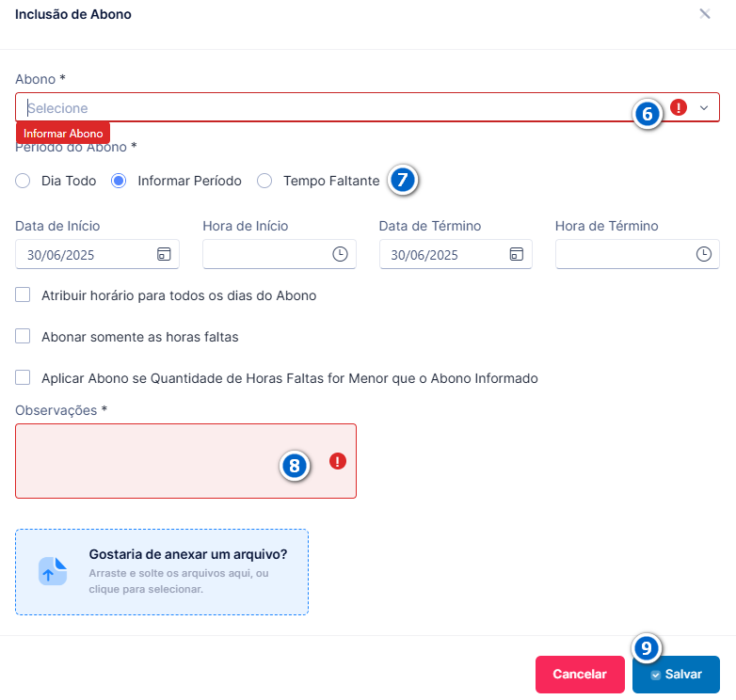Close the Inclusão de Abono dialog
The image size is (736, 700).
(x=705, y=13)
